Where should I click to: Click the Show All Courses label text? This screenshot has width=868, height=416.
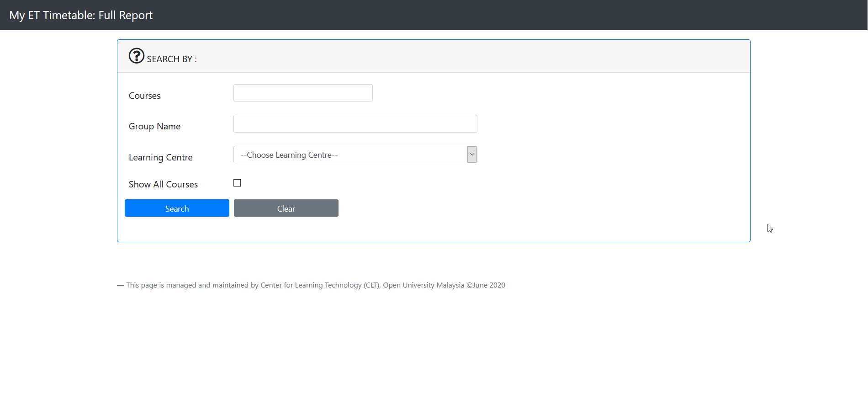click(163, 185)
